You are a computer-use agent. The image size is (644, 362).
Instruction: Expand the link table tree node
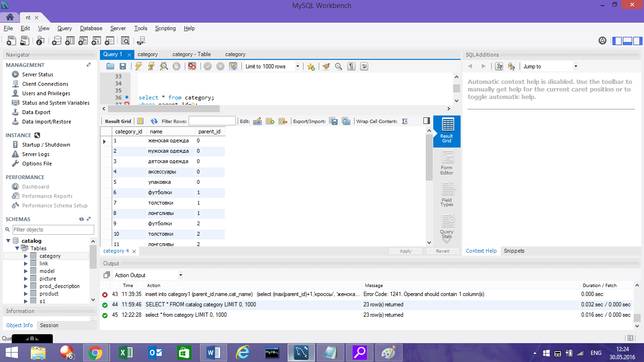[x=26, y=263]
